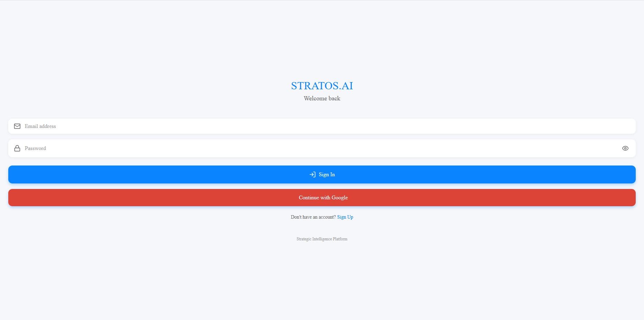The width and height of the screenshot is (644, 320).
Task: Click the eye icon next to password
Action: click(x=625, y=148)
